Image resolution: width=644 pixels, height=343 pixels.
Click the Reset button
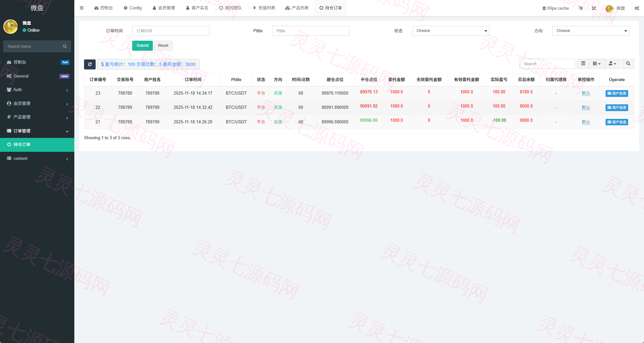(x=163, y=46)
